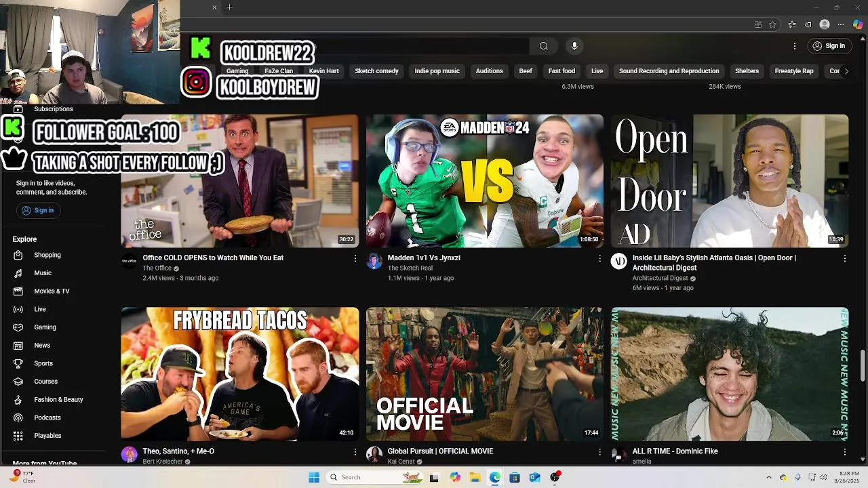The height and width of the screenshot is (488, 868).
Task: Open options menu for Lil Baby video
Action: [x=844, y=258]
